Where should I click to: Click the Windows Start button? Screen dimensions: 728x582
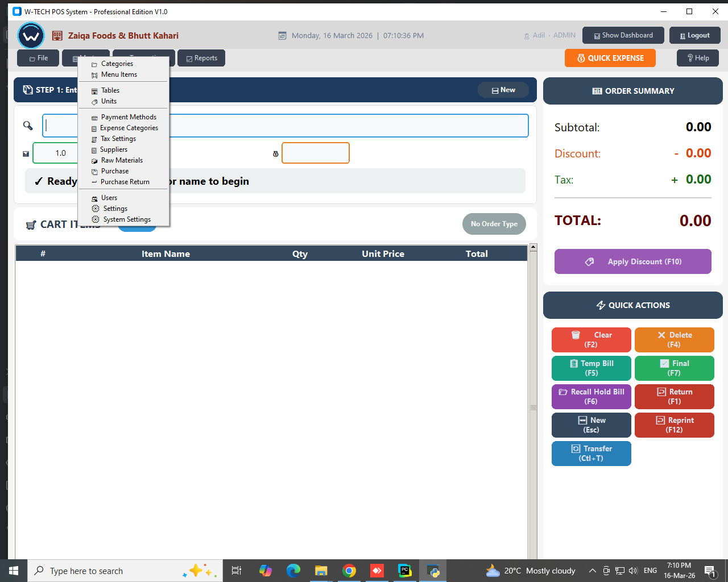click(x=14, y=571)
